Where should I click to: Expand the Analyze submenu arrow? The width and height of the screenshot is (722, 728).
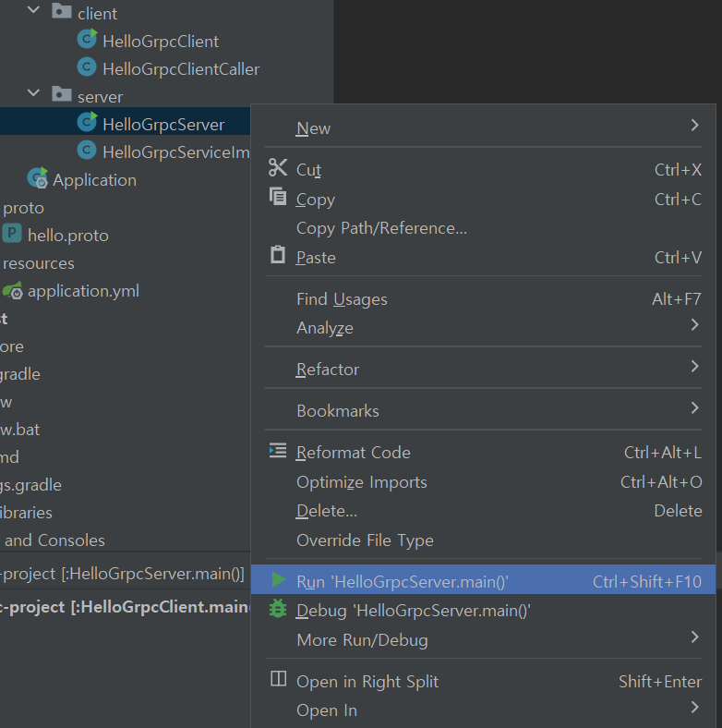pos(694,324)
